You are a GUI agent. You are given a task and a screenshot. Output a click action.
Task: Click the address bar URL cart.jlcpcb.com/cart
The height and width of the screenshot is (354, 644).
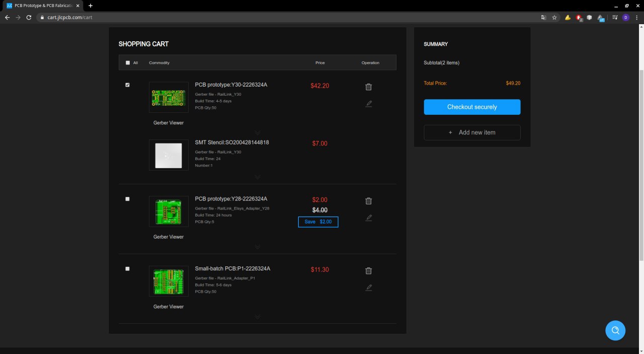tap(70, 17)
